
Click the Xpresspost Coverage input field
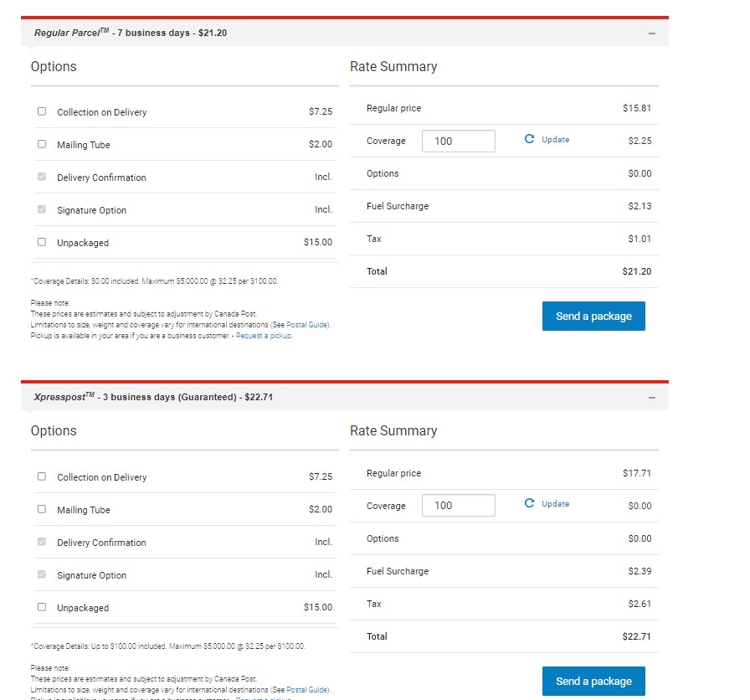pos(458,505)
